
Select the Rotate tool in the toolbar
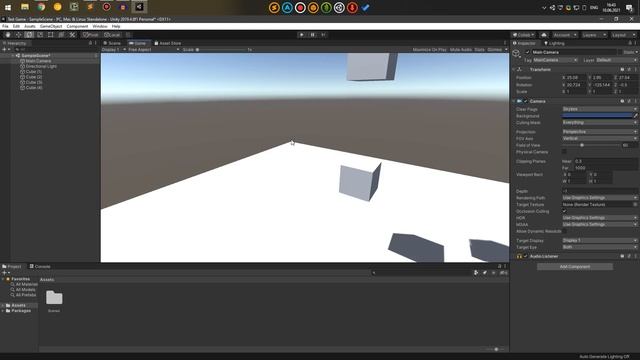(x=29, y=35)
